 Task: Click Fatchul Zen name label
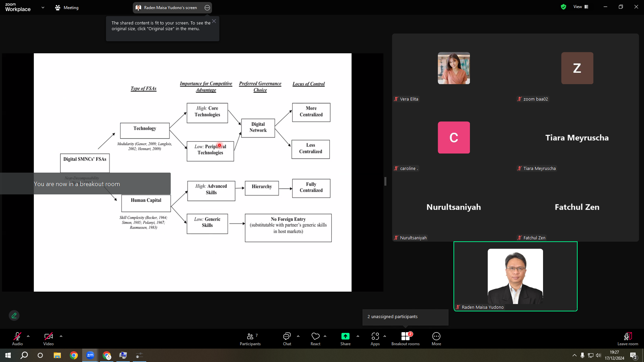pyautogui.click(x=534, y=238)
